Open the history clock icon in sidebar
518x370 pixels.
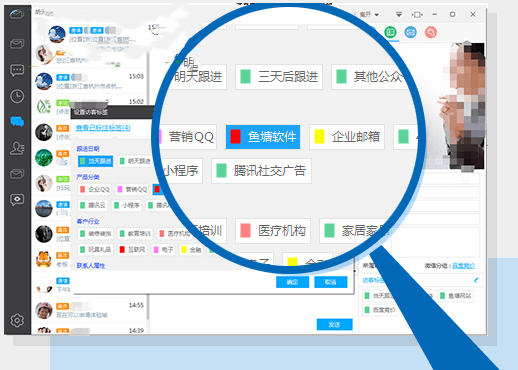click(x=17, y=96)
